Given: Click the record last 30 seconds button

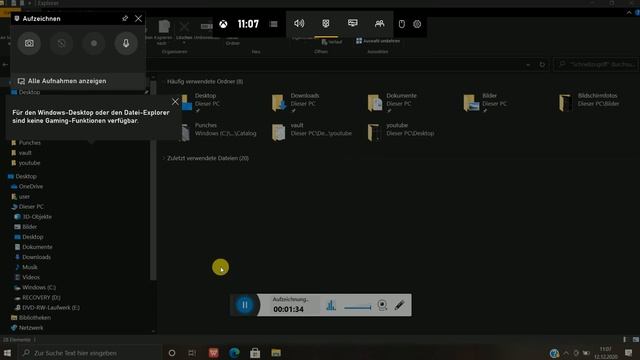Looking at the screenshot, I should coord(61,43).
